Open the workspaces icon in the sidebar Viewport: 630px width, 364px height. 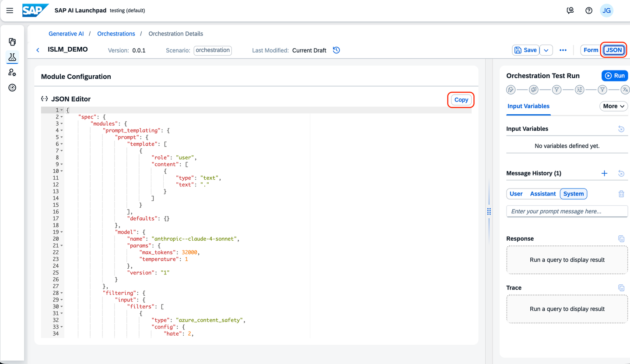(x=12, y=42)
